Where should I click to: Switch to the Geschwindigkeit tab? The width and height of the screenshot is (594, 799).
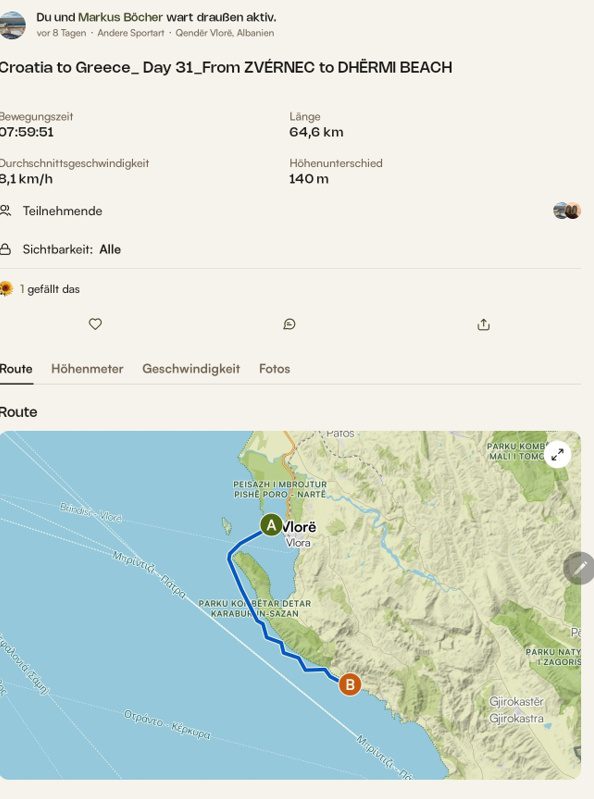[191, 368]
